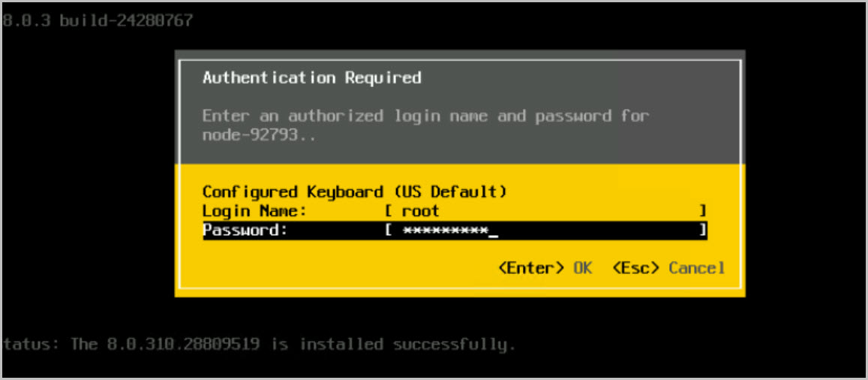The image size is (868, 380).
Task: Click the Login Name label
Action: [x=254, y=212]
